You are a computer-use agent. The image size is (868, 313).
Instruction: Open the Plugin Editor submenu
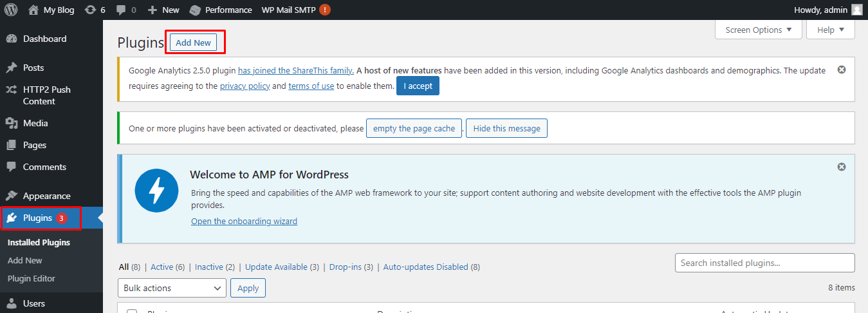tap(32, 279)
